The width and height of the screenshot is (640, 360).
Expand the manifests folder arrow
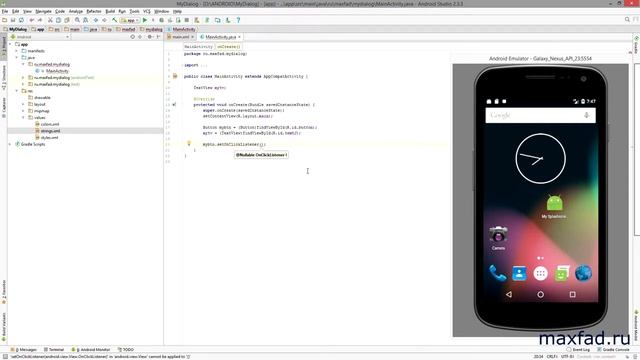(17, 51)
